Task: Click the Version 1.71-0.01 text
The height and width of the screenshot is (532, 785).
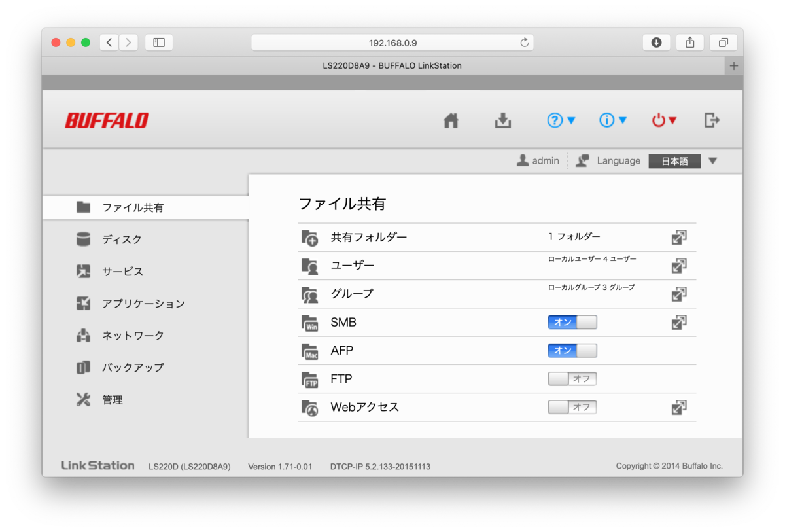Action: 280,467
